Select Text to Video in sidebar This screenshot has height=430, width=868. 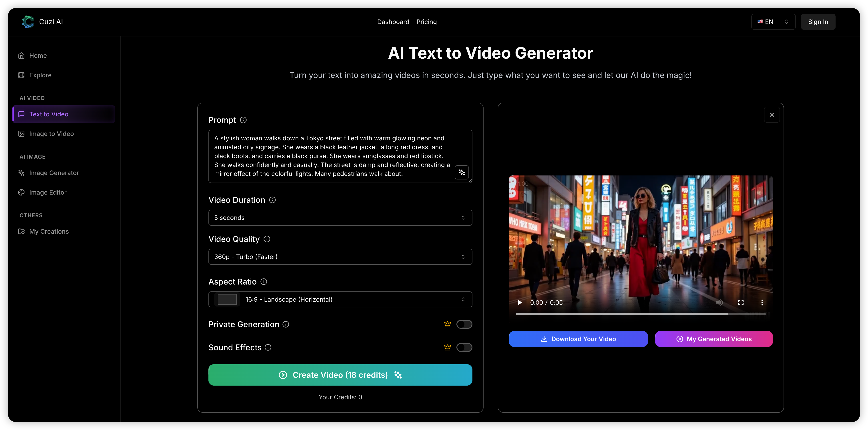point(64,114)
